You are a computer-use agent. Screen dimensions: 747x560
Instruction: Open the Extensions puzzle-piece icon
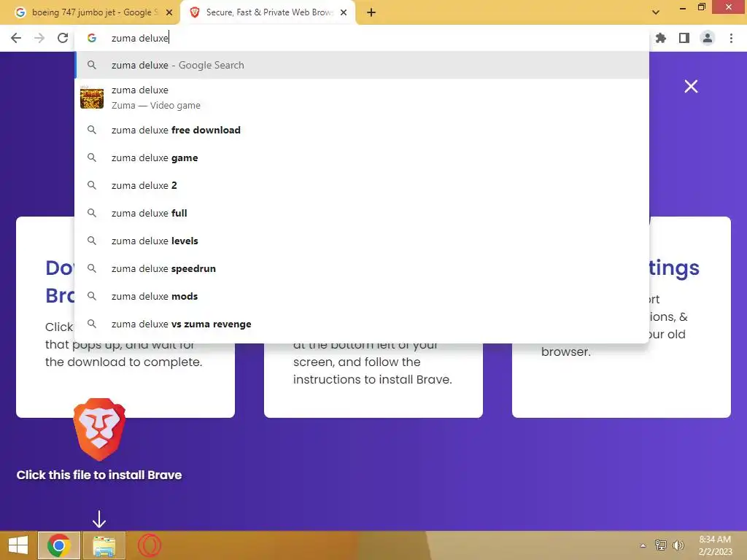(x=660, y=38)
